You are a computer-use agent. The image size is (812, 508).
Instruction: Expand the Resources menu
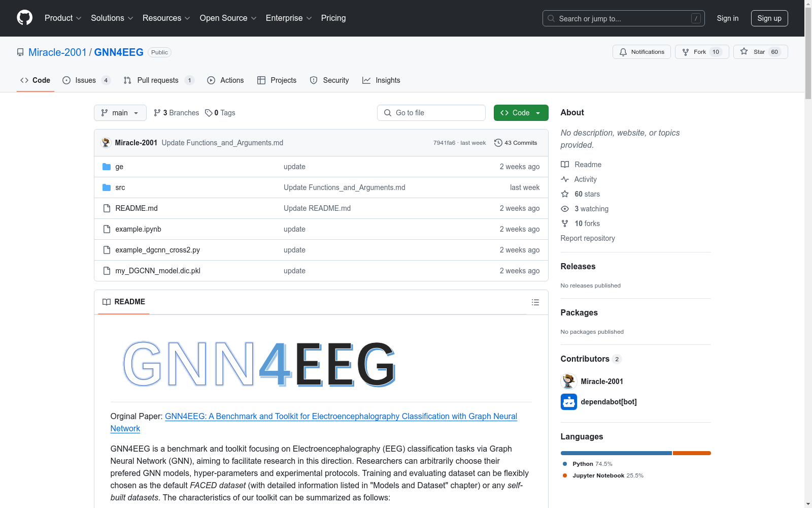(x=166, y=18)
